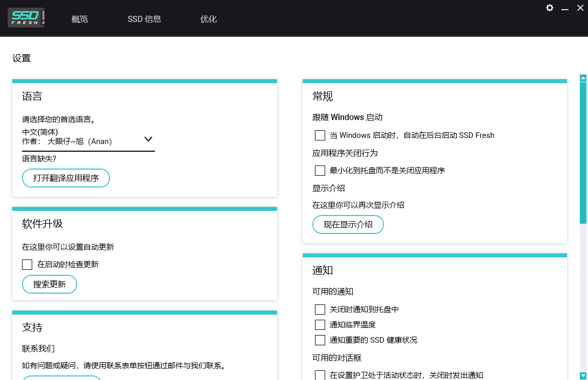
Task: Enable 在启动时检查更新 checkbox
Action: point(27,264)
